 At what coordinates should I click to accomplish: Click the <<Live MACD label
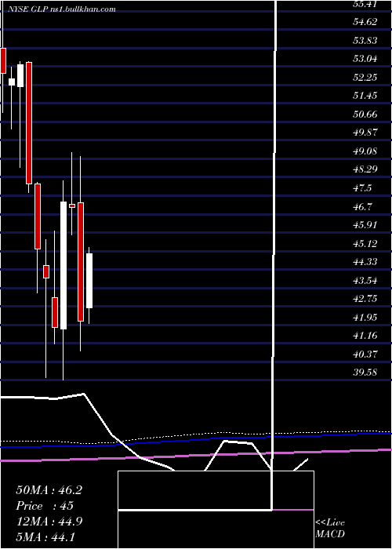pos(330,529)
